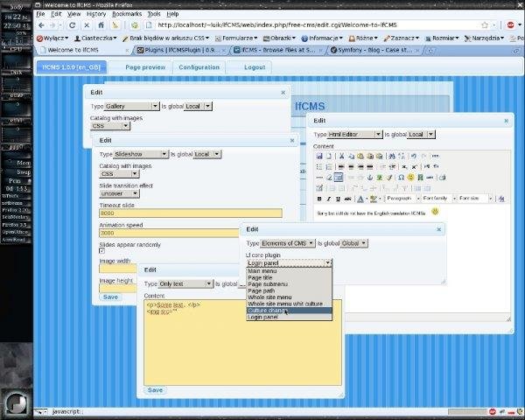Toggle italic formatting in the editor
525x420 pixels.
(x=328, y=199)
